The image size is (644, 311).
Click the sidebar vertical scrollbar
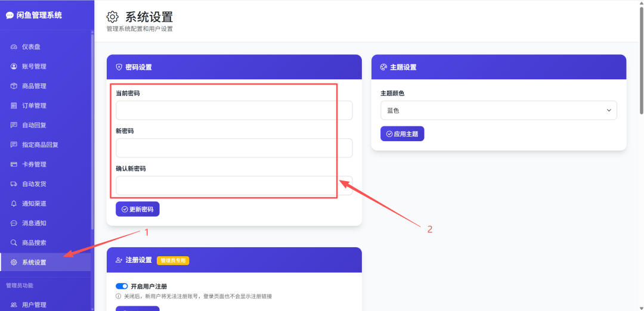92,131
